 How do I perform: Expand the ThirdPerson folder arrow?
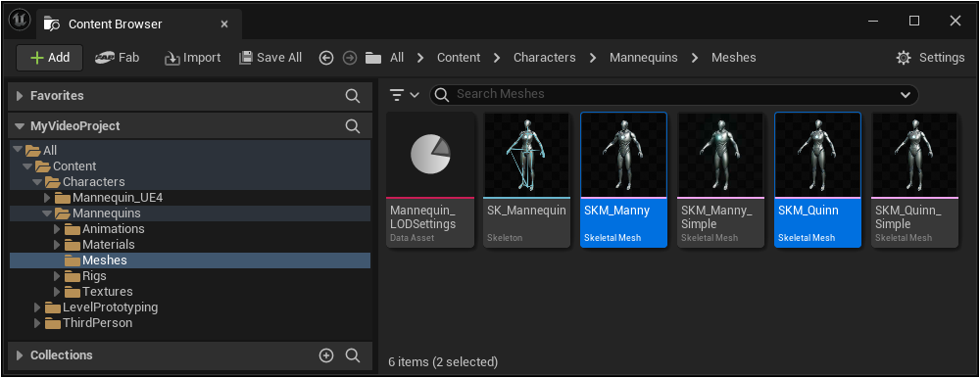pos(37,323)
